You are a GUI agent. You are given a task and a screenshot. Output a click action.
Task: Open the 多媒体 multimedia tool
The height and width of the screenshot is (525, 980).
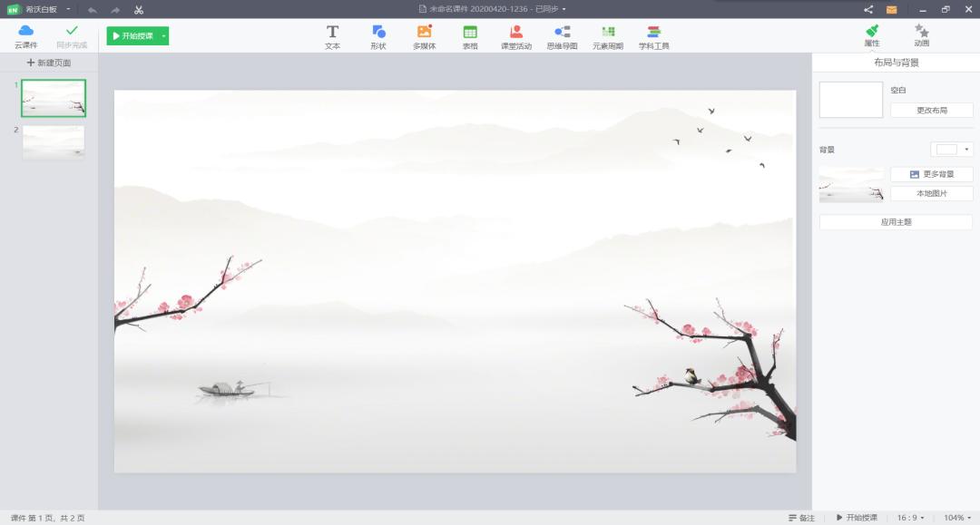424,36
